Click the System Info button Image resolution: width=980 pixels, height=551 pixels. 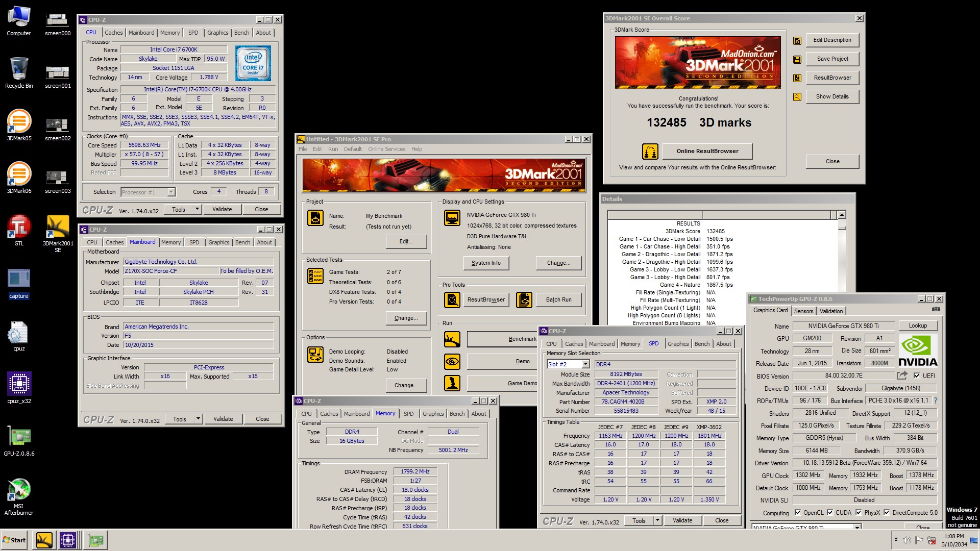(486, 263)
